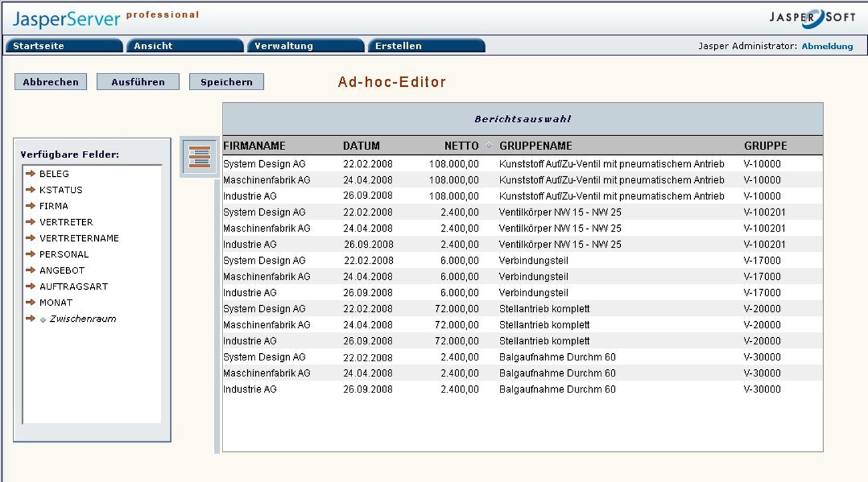The width and height of the screenshot is (868, 482).
Task: Click the arrow icon next to MONAT
Action: pyautogui.click(x=31, y=302)
